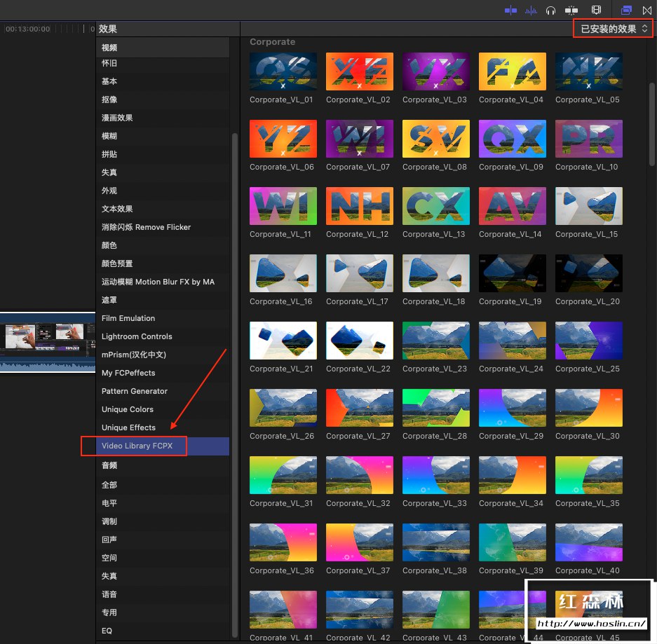Select the 抠像 effects category
The image size is (657, 644).
(163, 100)
